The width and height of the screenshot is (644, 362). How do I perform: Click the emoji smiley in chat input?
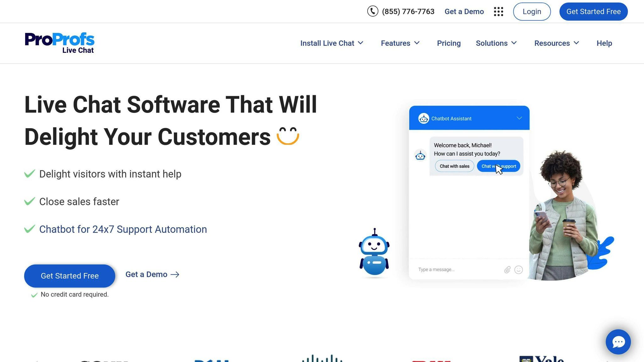[x=519, y=270]
